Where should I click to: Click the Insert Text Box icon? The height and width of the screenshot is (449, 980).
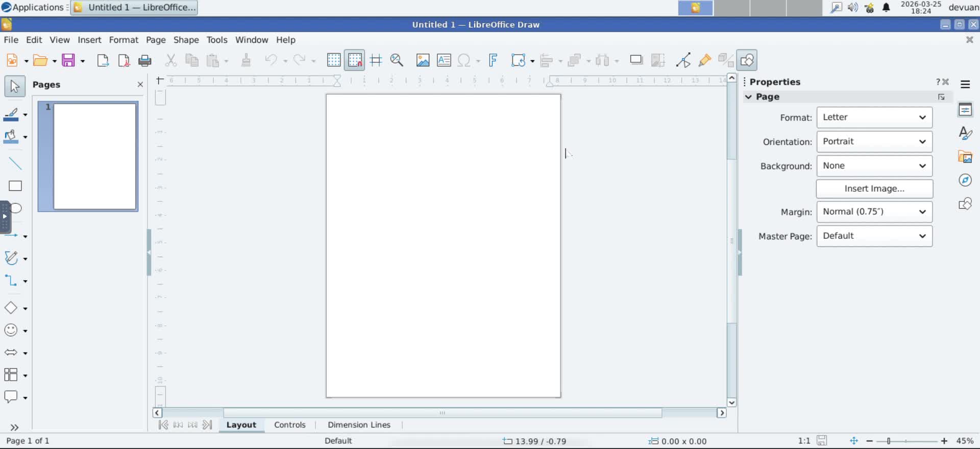444,60
